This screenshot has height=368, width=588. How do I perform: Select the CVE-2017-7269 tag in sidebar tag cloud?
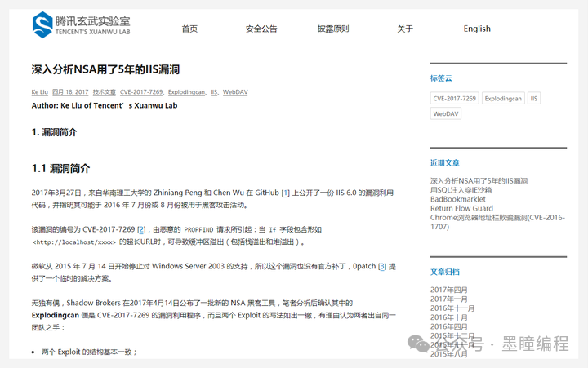pos(453,99)
